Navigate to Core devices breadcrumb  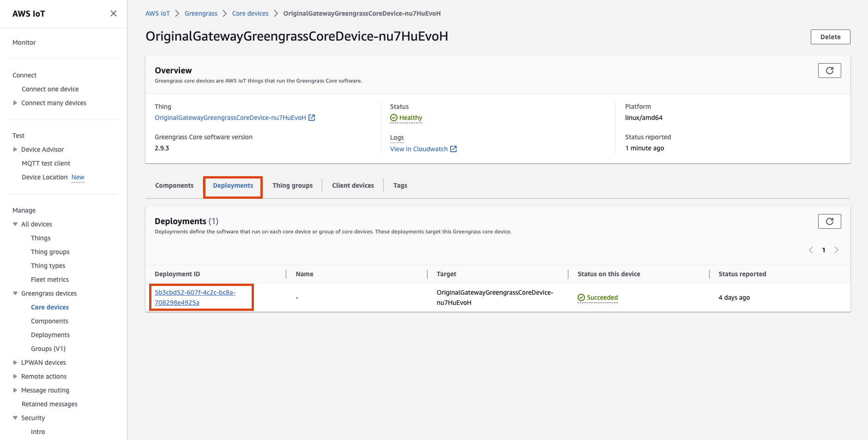(x=250, y=13)
